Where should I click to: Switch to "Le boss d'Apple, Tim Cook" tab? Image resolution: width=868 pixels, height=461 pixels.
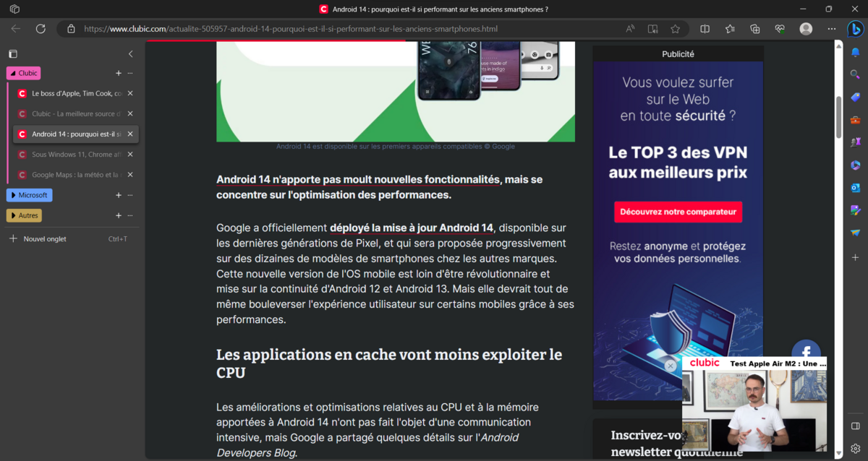76,93
